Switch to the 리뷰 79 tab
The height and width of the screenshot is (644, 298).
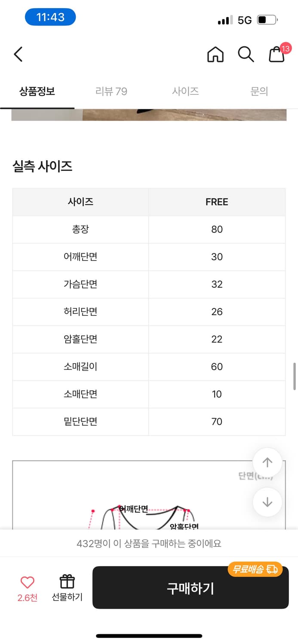tap(111, 91)
